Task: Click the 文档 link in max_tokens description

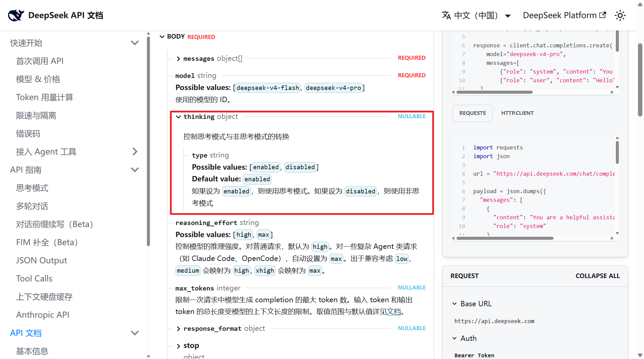Action: coord(394,312)
